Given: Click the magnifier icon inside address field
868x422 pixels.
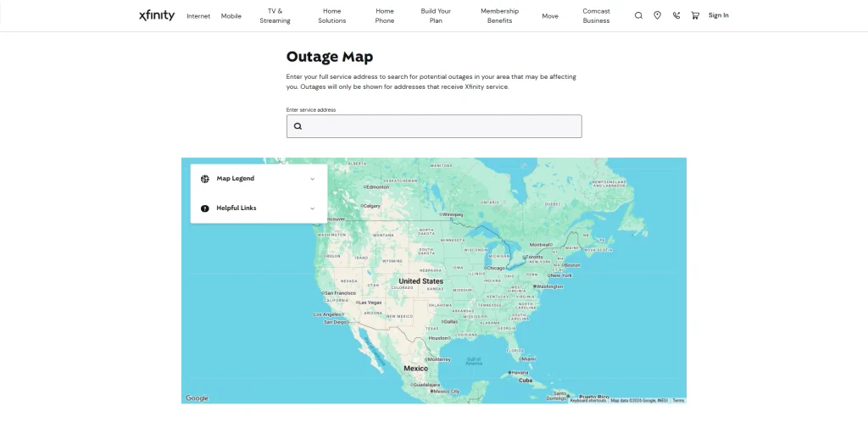Looking at the screenshot, I should [298, 126].
